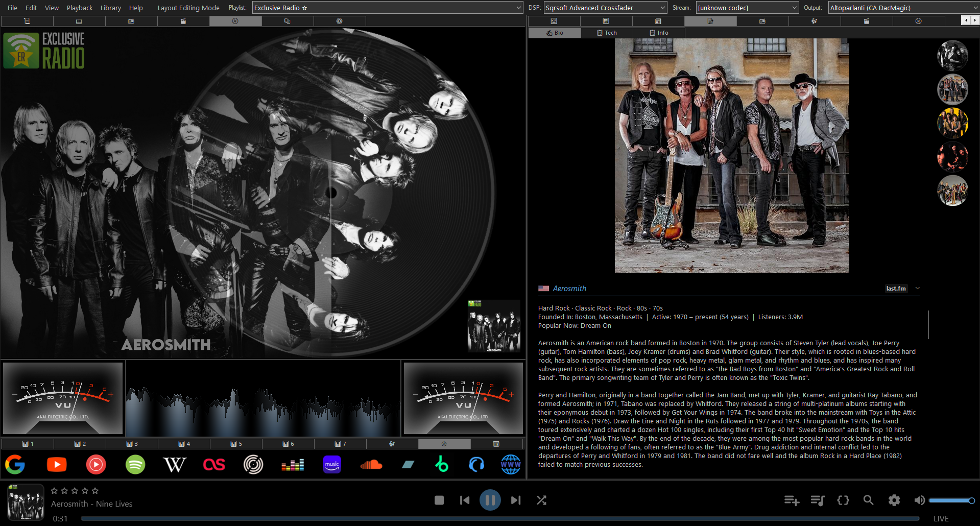Image resolution: width=980 pixels, height=526 pixels.
Task: Stop playback with square button
Action: 439,500
